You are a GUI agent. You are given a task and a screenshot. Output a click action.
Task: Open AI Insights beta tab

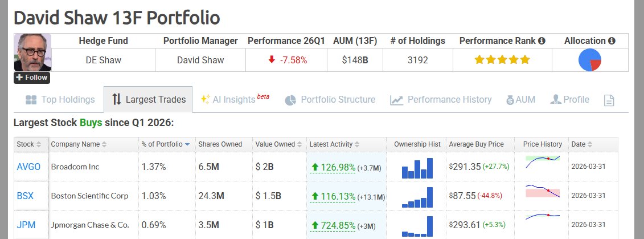click(x=235, y=99)
